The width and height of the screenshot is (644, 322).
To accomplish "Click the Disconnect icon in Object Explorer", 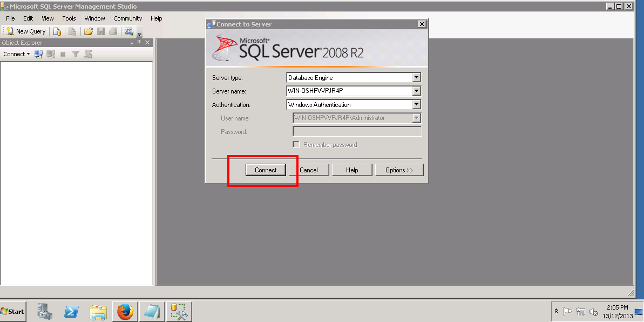I will click(51, 54).
